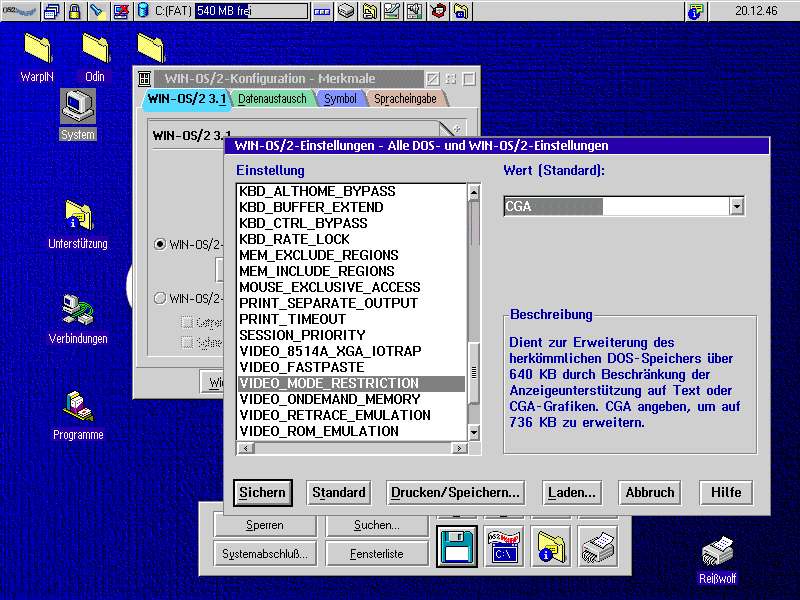Click the 540 MB frei drive space field

251,11
